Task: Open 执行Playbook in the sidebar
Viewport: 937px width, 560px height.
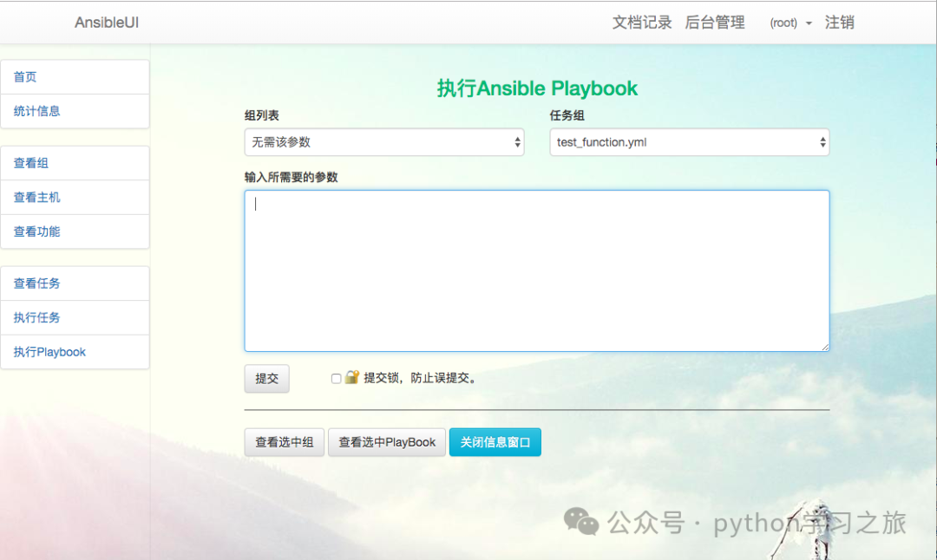Action: click(75, 352)
